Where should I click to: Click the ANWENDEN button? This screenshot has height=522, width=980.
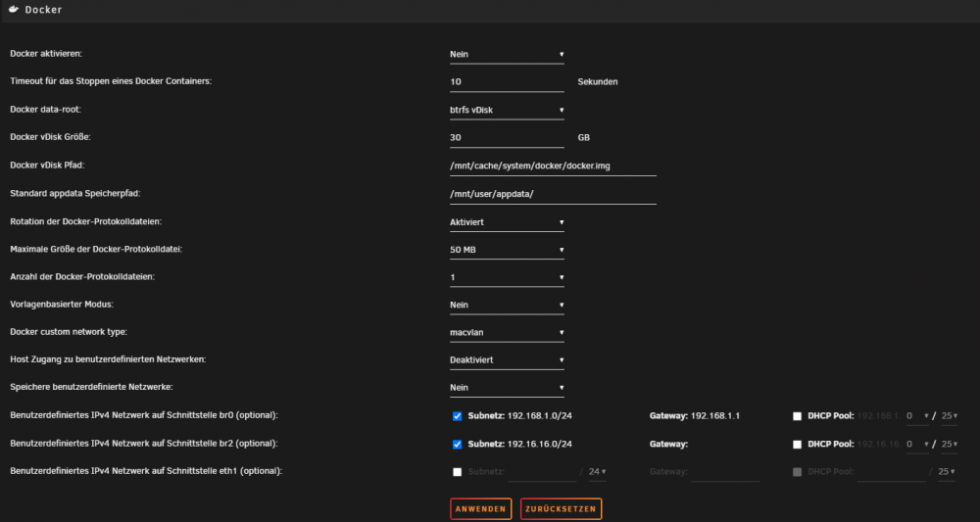tap(480, 509)
